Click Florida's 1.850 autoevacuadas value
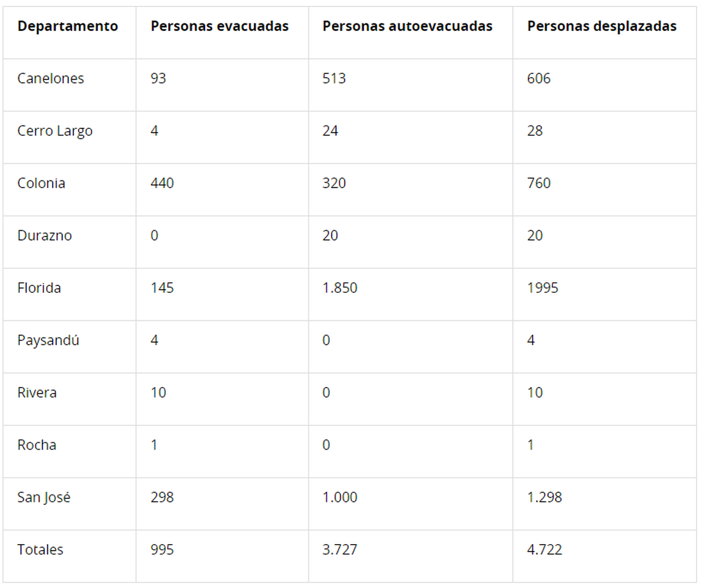The height and width of the screenshot is (588, 703). tap(340, 288)
